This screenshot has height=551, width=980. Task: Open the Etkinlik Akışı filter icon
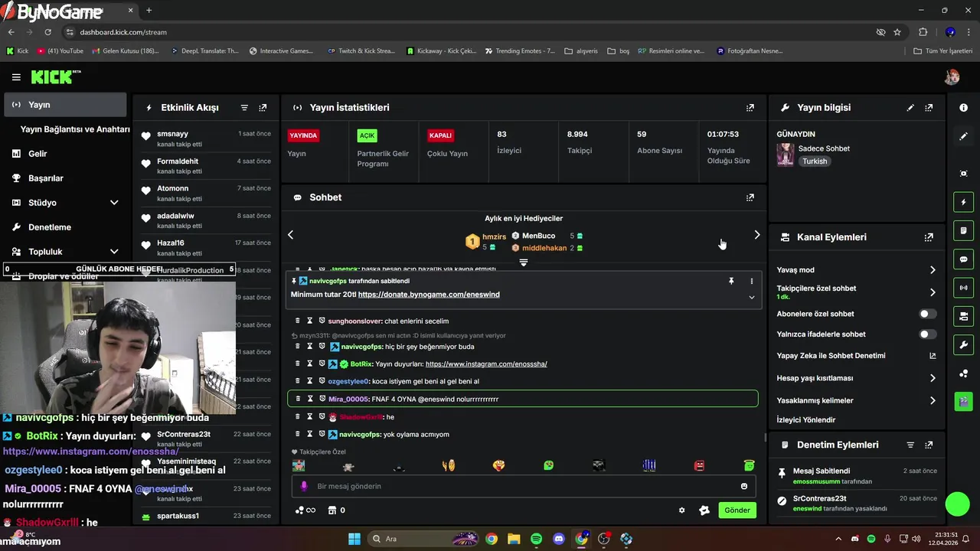244,108
